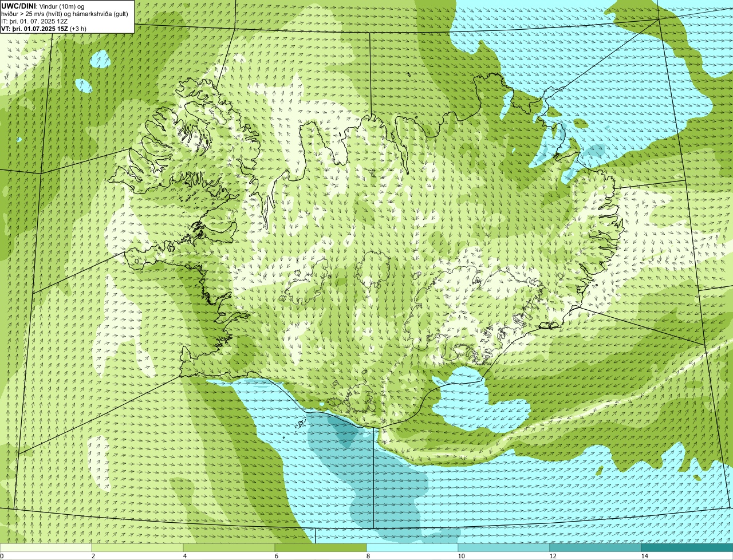Click the 0–2 m/s pale cream legend swatch
This screenshot has width=733, height=560.
click(x=46, y=548)
